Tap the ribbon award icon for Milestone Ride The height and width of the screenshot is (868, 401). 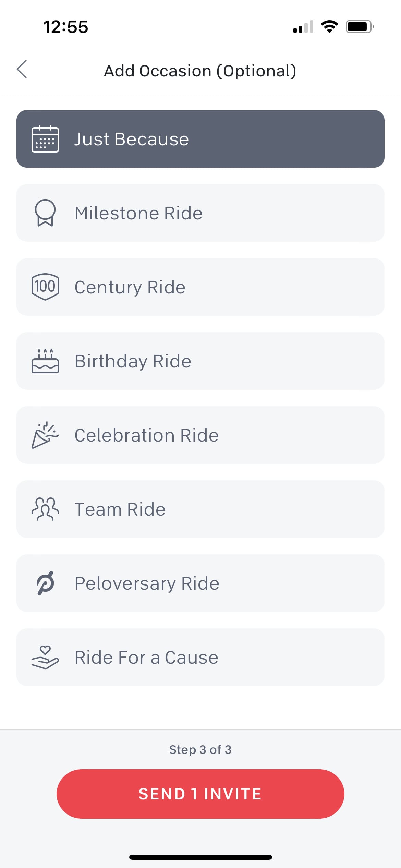45,213
